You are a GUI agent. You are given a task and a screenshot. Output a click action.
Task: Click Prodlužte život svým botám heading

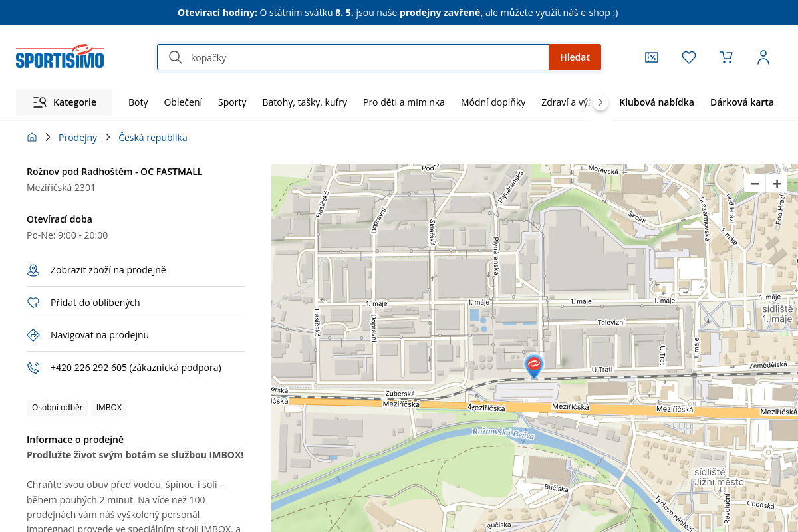pos(135,455)
